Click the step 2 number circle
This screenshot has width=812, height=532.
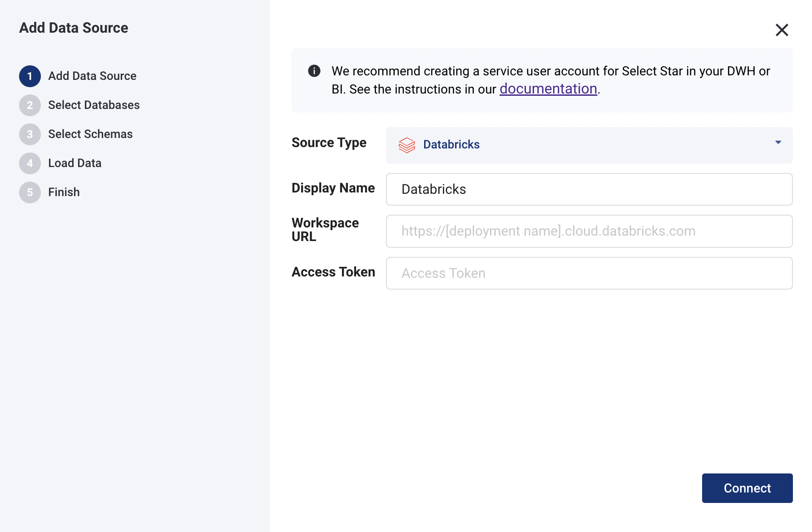[x=30, y=105]
